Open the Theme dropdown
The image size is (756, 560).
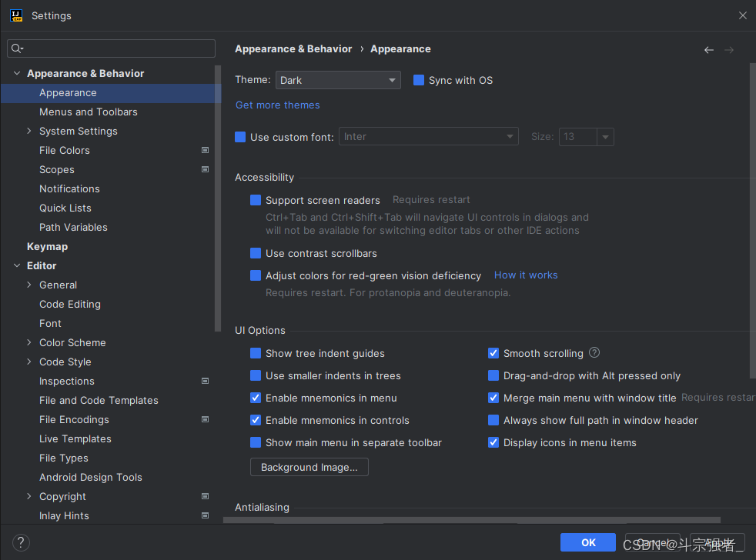tap(338, 80)
